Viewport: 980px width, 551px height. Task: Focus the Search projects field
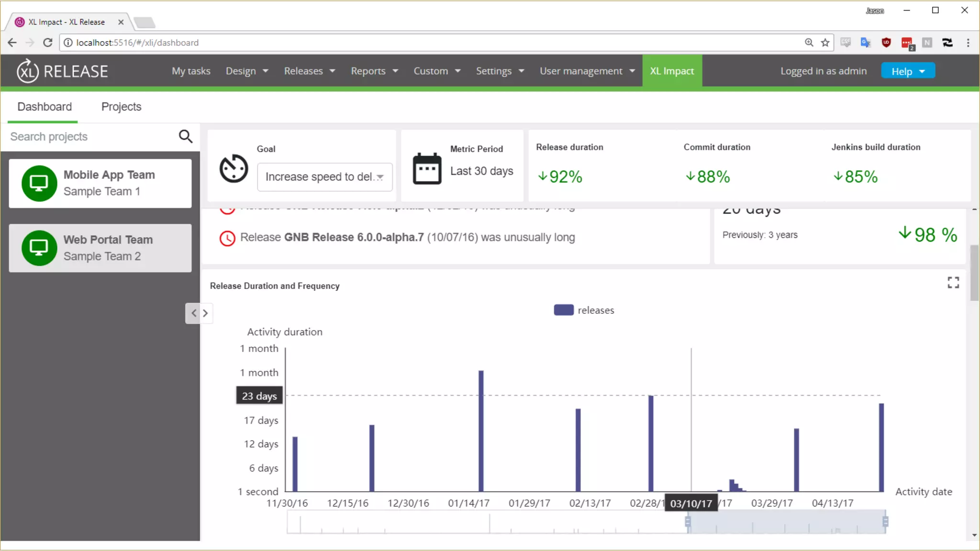(x=91, y=137)
